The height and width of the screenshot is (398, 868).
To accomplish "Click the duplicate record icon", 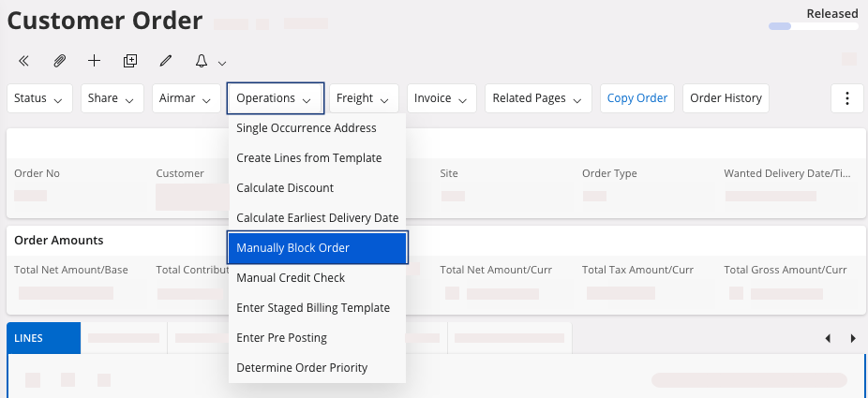I will click(x=130, y=61).
